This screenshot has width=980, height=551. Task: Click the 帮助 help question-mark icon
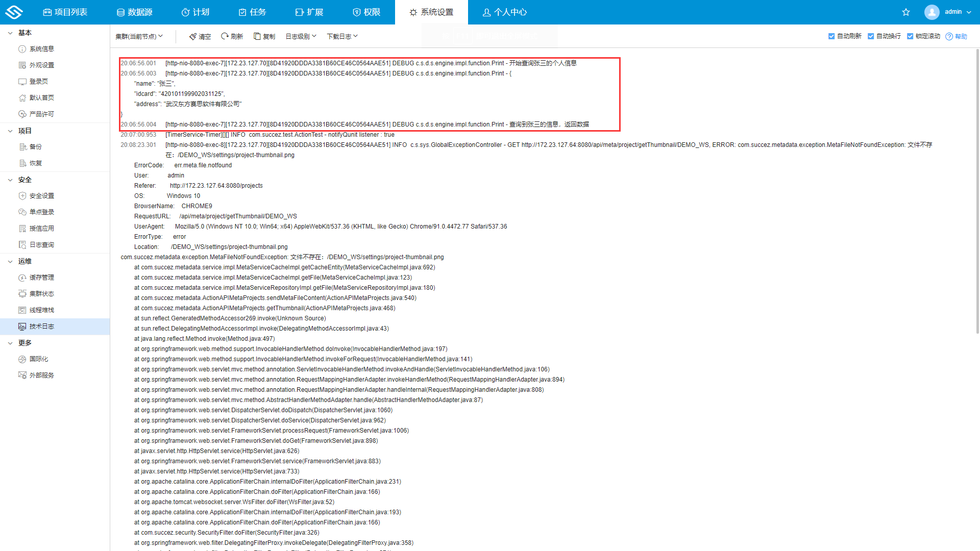tap(949, 36)
